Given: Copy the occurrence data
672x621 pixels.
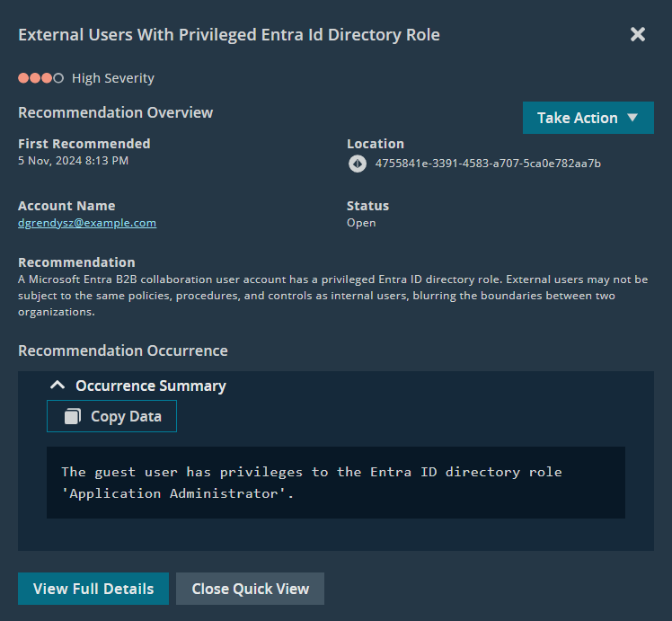Looking at the screenshot, I should coord(112,416).
